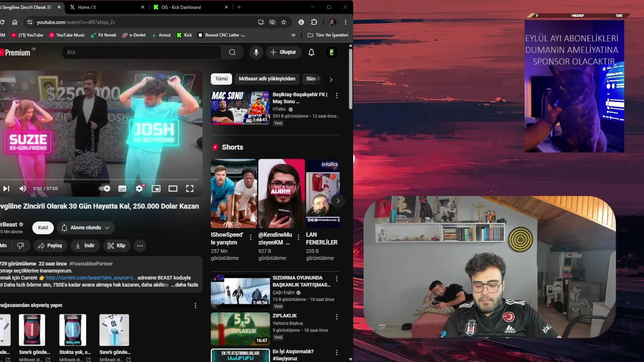
Task: Open a new browser tab
Action: pyautogui.click(x=238, y=7)
